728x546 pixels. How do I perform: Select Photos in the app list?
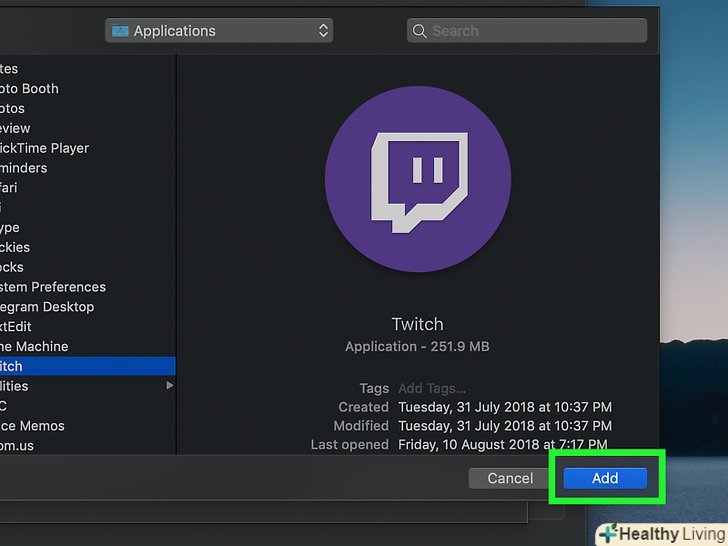point(88,108)
